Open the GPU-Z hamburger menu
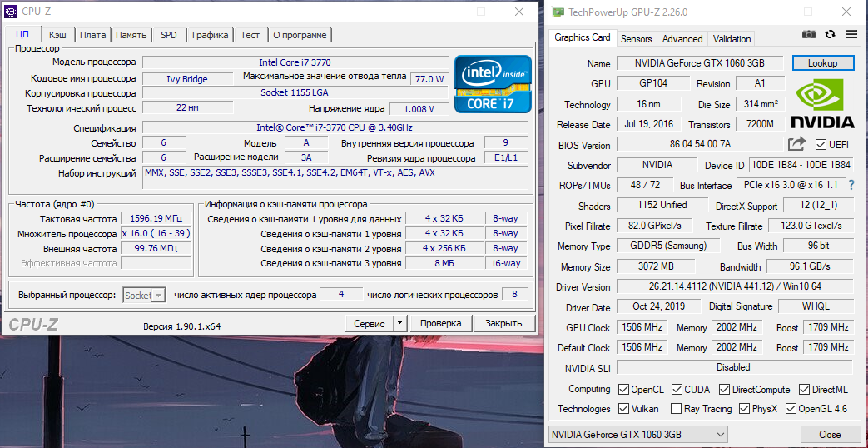 click(851, 34)
